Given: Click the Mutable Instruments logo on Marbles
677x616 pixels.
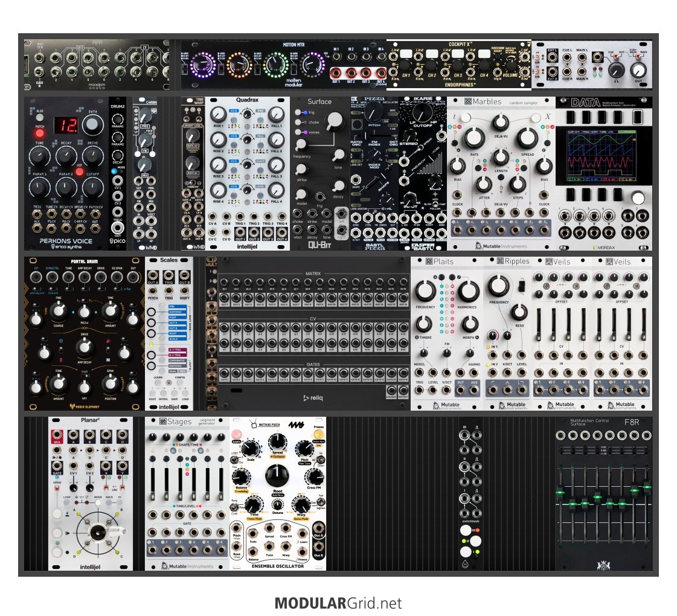Looking at the screenshot, I should pyautogui.click(x=501, y=246).
